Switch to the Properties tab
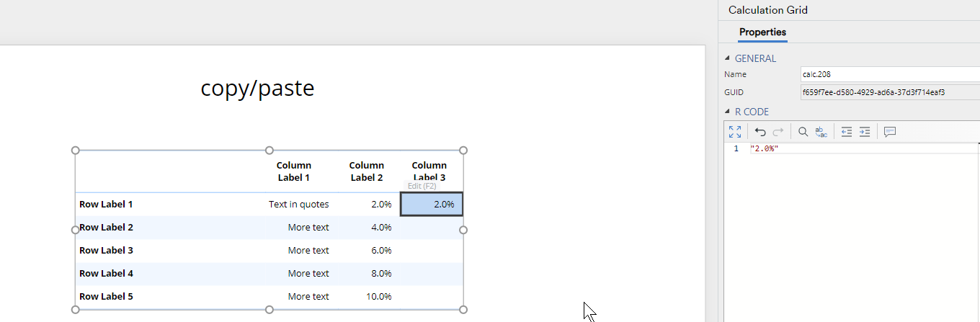This screenshot has width=980, height=322. coord(762,32)
